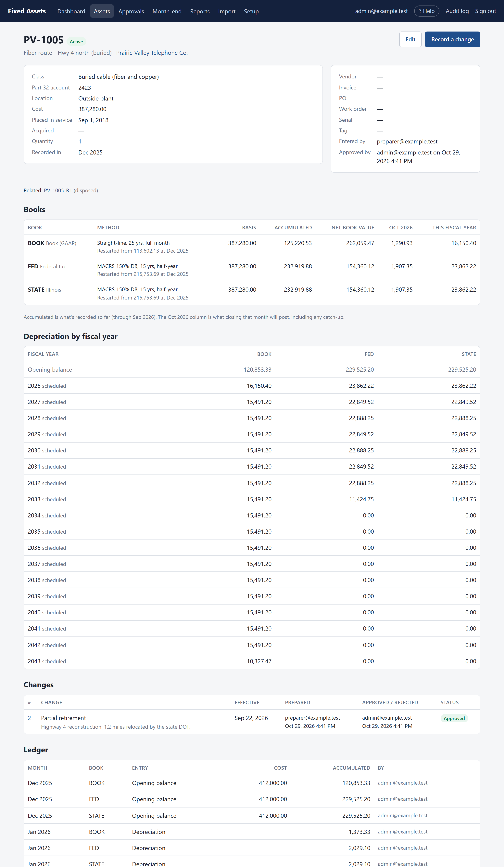Open the Setup menu item
The image size is (504, 867).
(251, 11)
